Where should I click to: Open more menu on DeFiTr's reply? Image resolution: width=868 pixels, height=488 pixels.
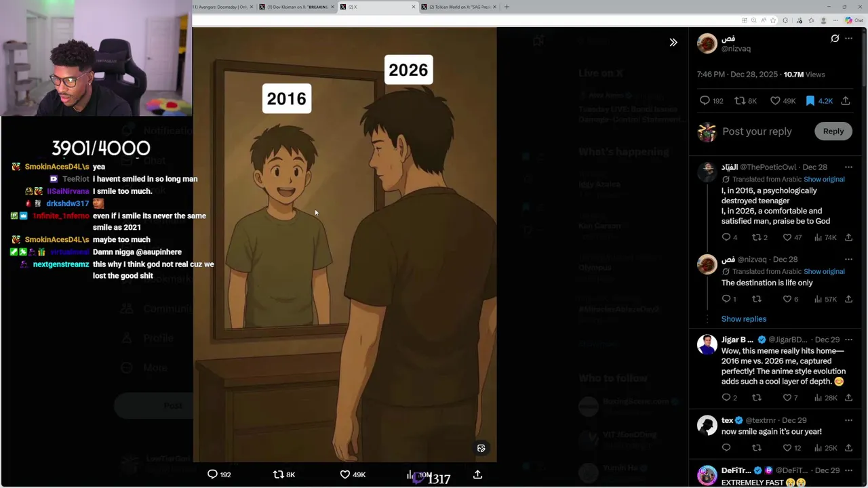click(848, 470)
